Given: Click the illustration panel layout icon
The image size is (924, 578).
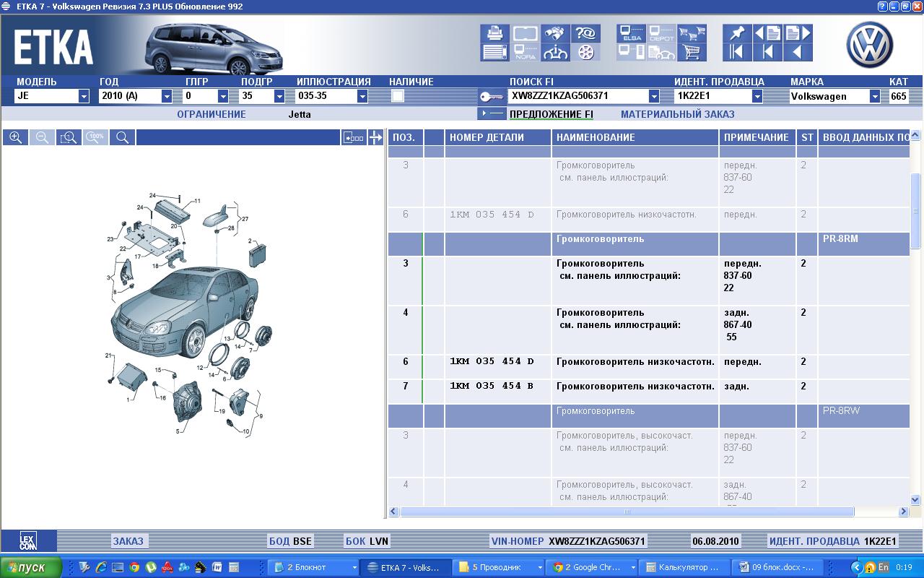Looking at the screenshot, I should click(353, 137).
